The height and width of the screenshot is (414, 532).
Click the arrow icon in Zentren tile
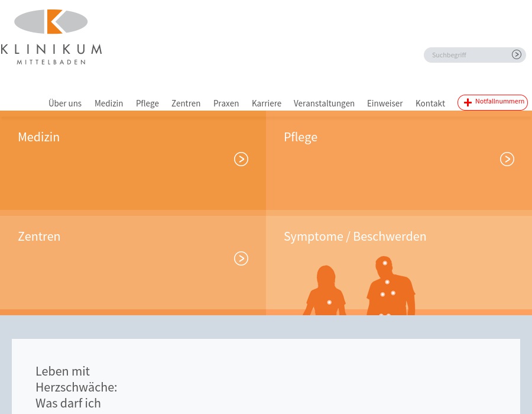(x=241, y=258)
